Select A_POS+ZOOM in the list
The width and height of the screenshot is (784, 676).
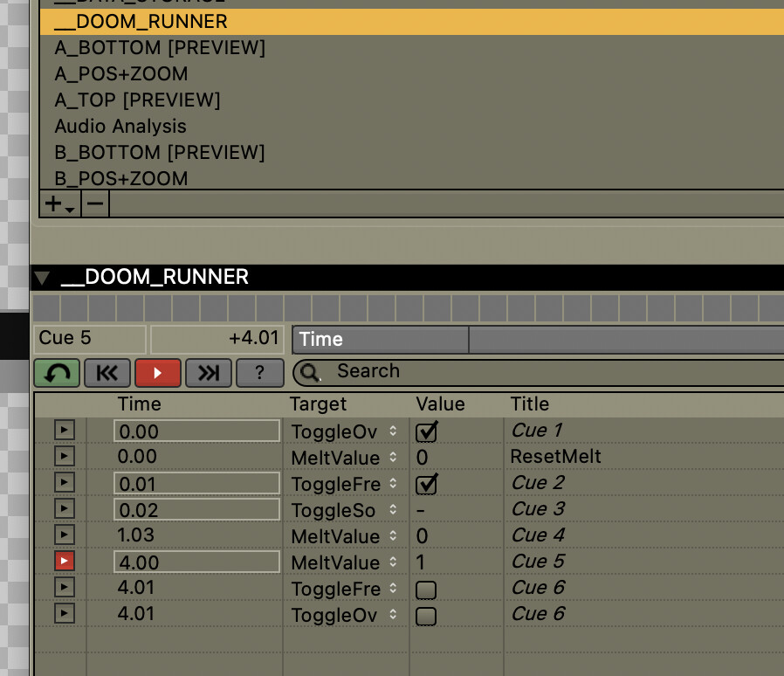[x=121, y=74]
